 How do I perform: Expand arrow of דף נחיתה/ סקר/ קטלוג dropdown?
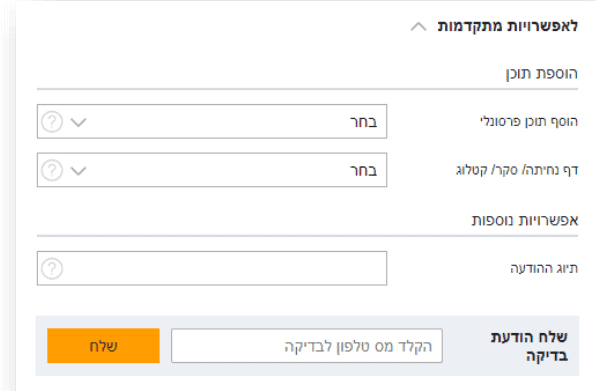coord(79,171)
